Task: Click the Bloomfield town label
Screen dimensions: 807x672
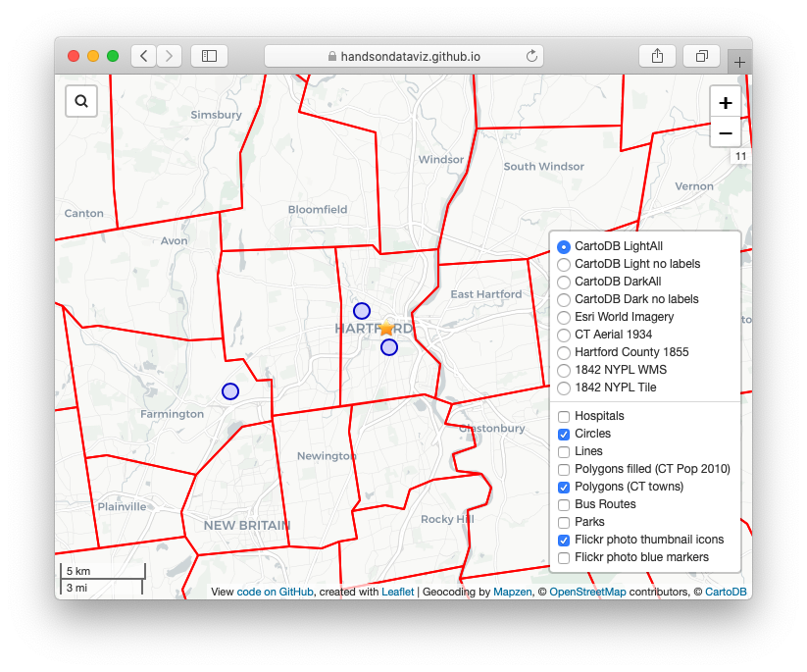Action: [x=318, y=209]
